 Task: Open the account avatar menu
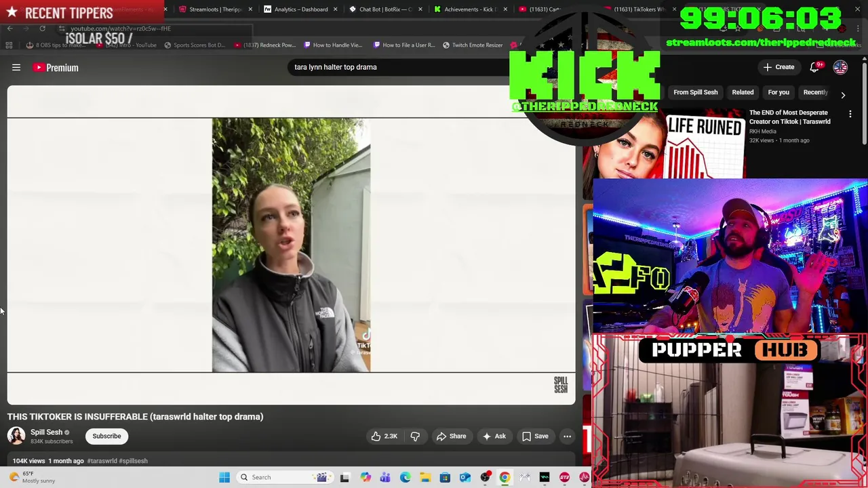pyautogui.click(x=840, y=67)
